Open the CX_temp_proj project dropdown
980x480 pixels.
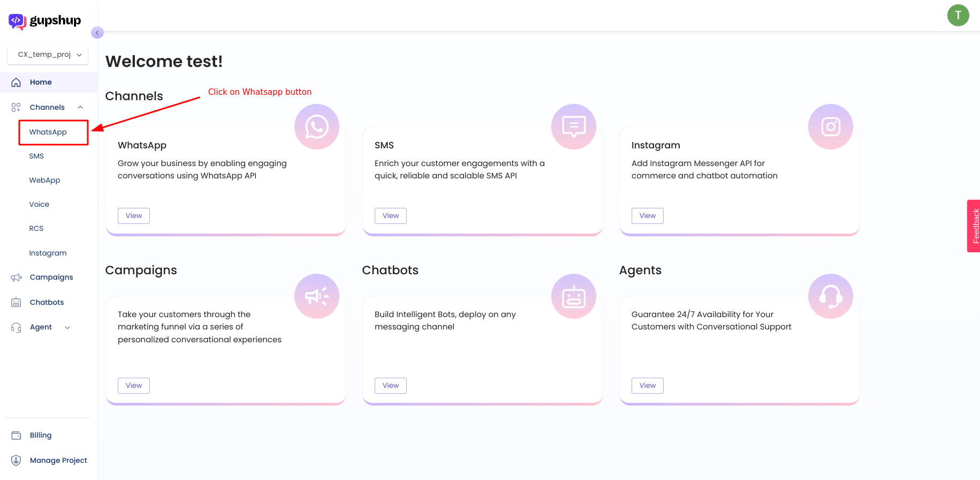point(48,55)
